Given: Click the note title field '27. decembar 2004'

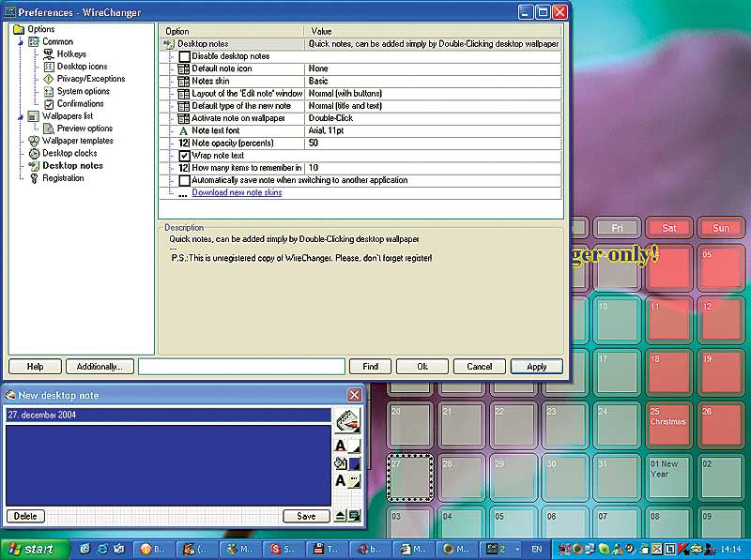Looking at the screenshot, I should tap(168, 415).
